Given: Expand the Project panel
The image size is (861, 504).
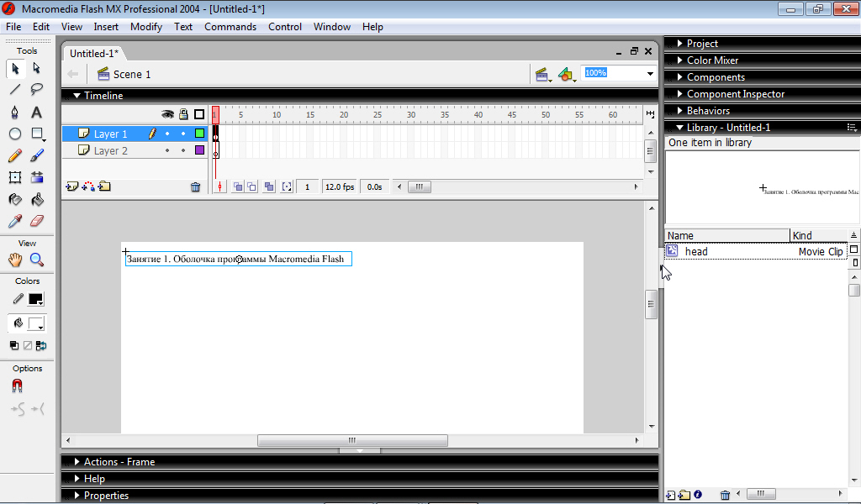Looking at the screenshot, I should click(679, 44).
